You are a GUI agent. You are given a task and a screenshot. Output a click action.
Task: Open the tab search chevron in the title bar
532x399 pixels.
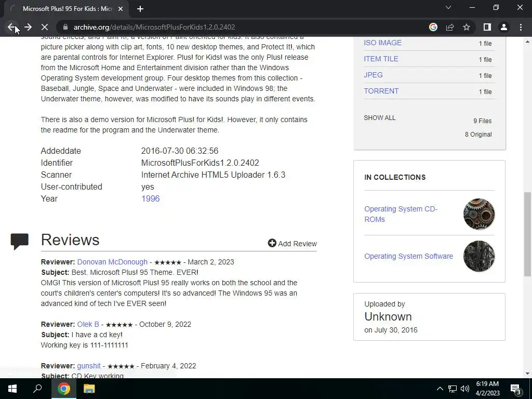(448, 7)
